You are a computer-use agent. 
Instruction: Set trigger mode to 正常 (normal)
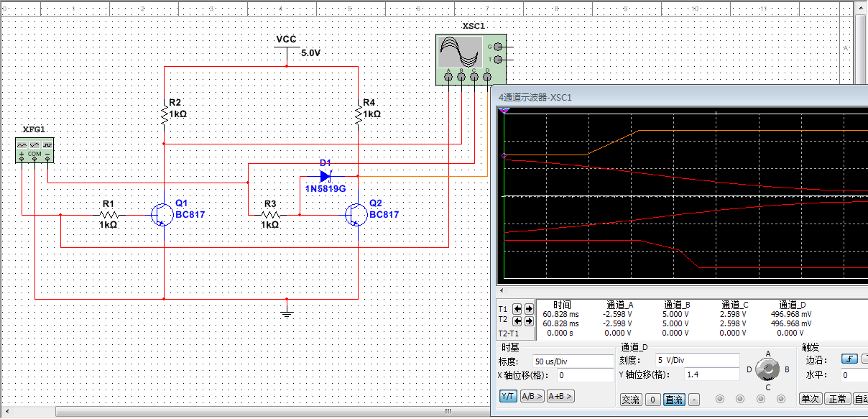836,399
